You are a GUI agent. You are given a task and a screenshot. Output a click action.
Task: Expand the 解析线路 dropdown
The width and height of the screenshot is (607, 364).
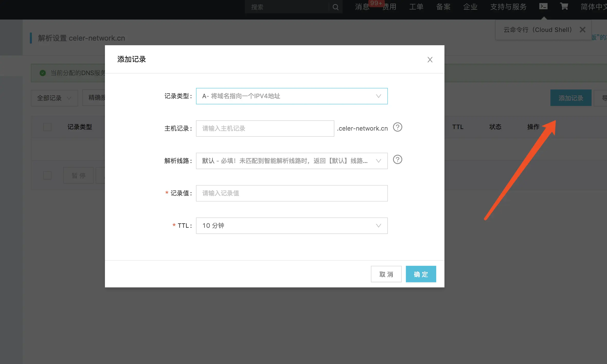[x=292, y=161]
